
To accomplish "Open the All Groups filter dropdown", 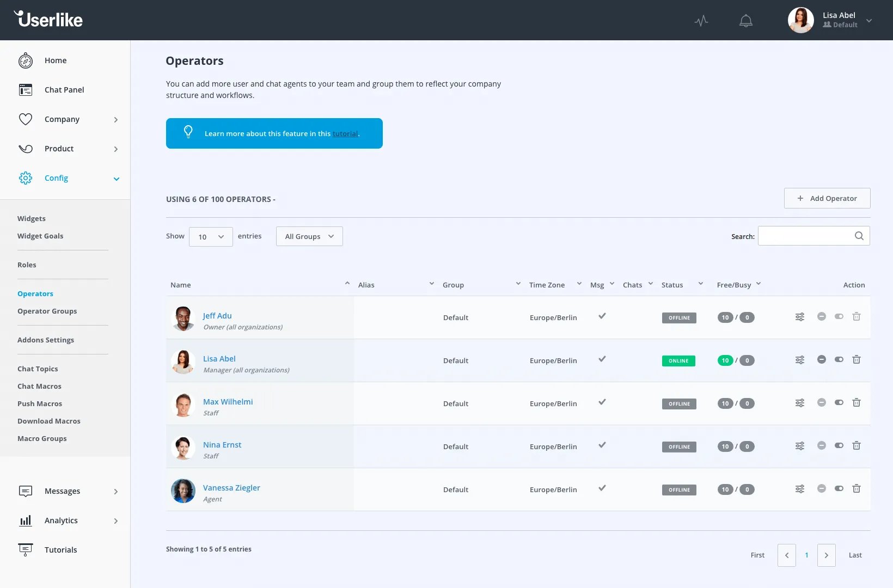I will tap(309, 236).
